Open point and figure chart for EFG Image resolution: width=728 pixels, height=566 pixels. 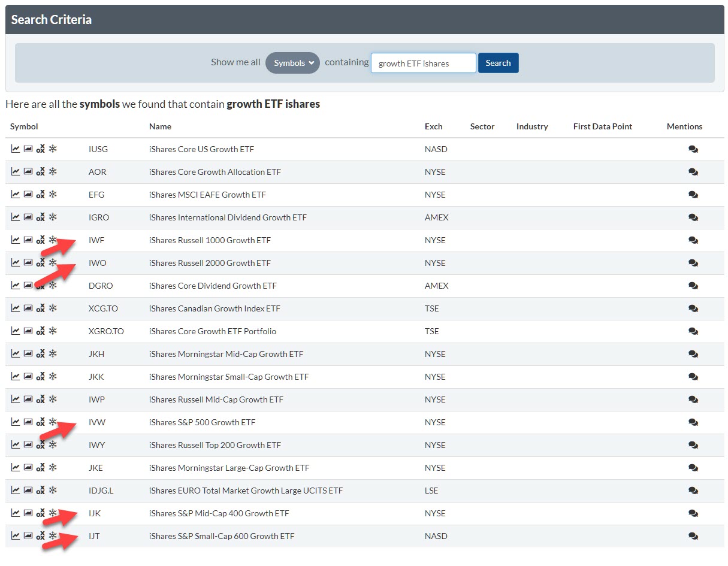pos(40,195)
